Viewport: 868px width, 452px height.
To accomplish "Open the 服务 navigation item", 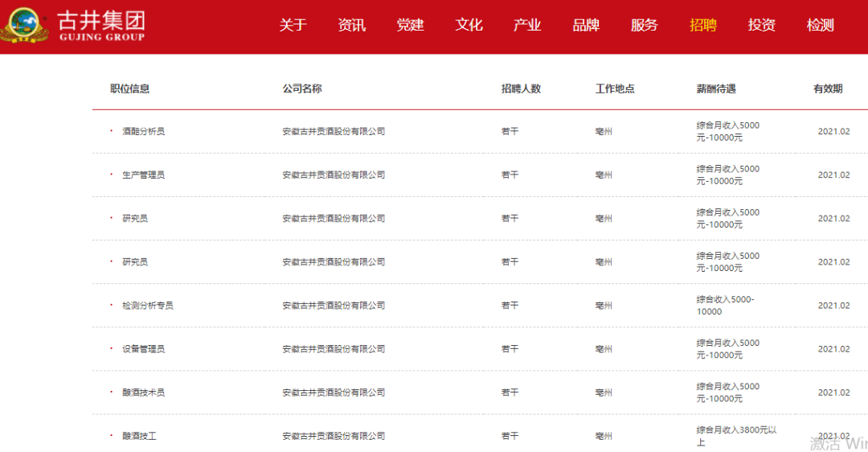I will pos(645,25).
